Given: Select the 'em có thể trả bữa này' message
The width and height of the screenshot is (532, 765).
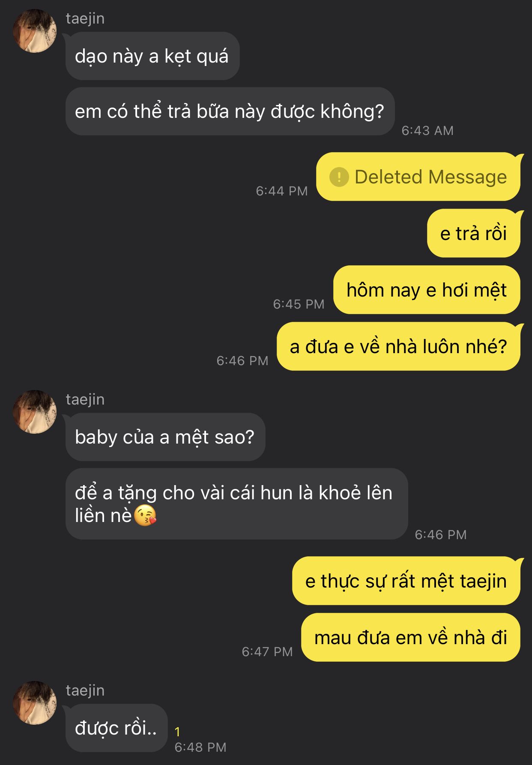Looking at the screenshot, I should point(230,111).
